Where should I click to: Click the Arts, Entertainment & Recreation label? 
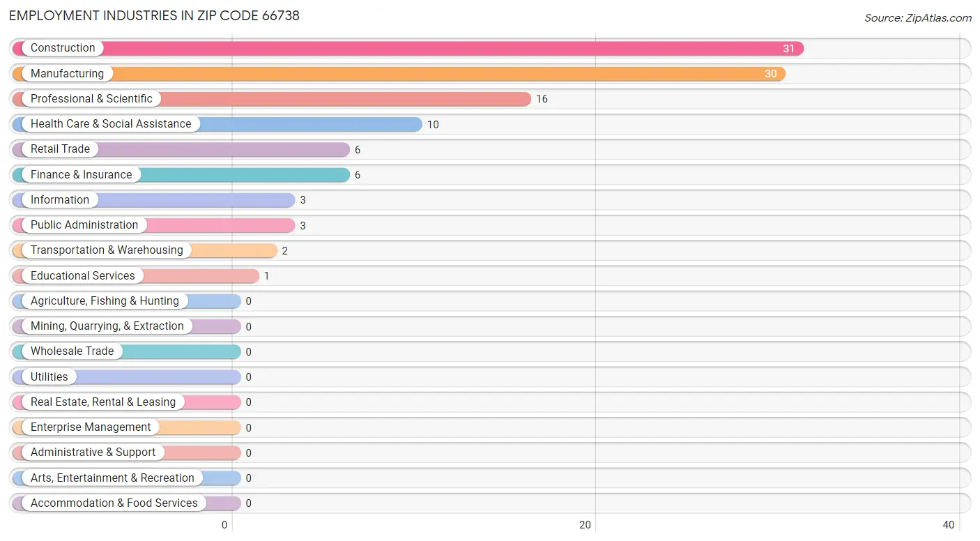112,478
